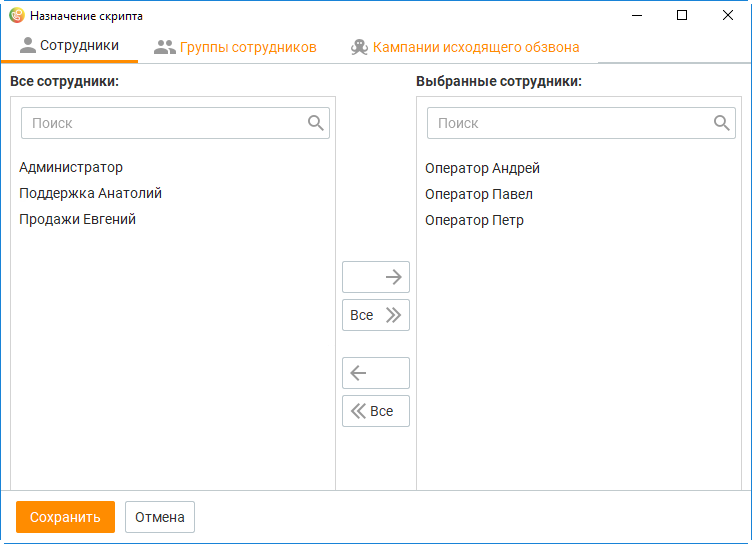Select Оператор Андрей in selected employees
The width and height of the screenshot is (752, 544).
(482, 168)
